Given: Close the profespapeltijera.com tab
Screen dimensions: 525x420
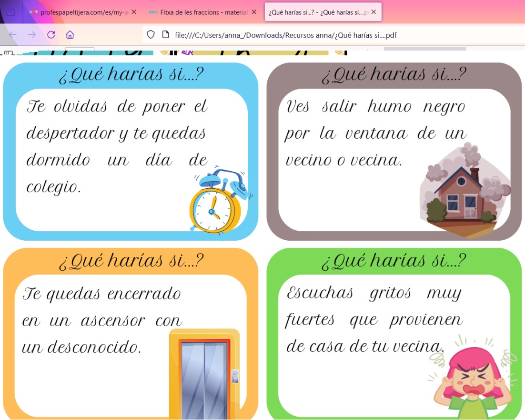Looking at the screenshot, I should [x=133, y=12].
